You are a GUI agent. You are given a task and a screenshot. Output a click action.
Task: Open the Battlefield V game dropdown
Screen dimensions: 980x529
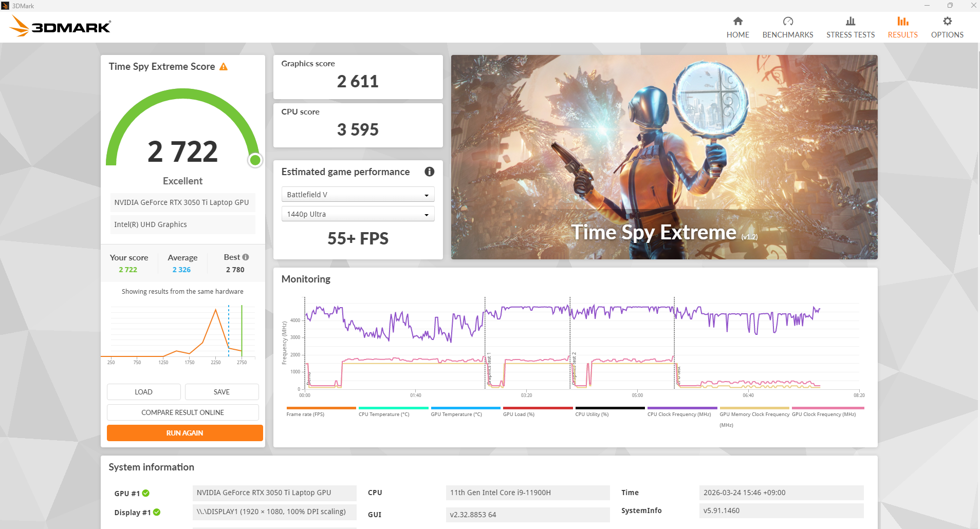(358, 195)
